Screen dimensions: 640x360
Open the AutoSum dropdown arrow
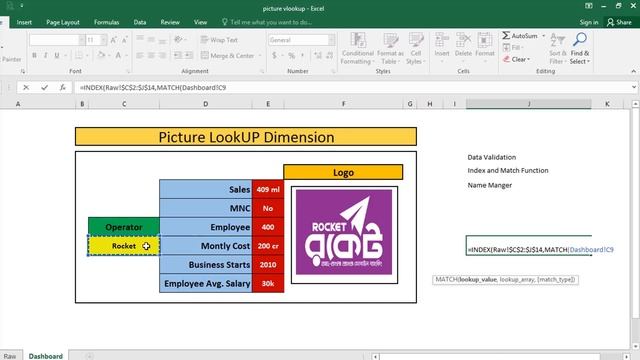pyautogui.click(x=543, y=36)
